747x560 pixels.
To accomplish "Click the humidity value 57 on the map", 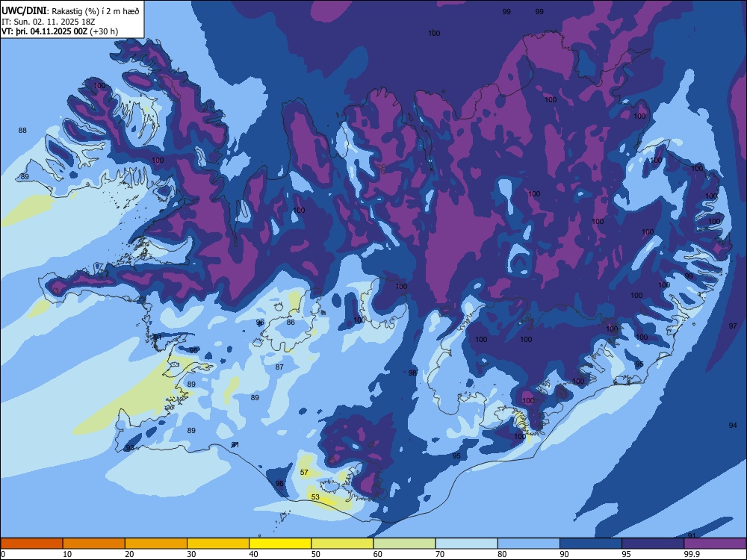I will [305, 473].
